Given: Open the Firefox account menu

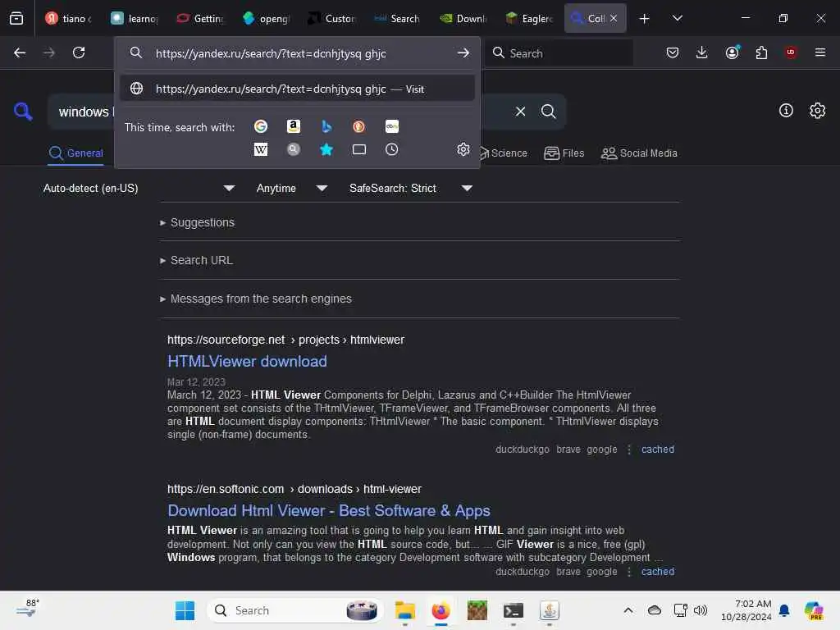Looking at the screenshot, I should (733, 52).
